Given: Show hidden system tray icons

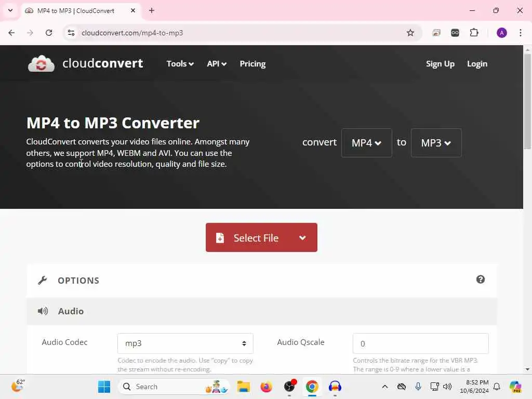Looking at the screenshot, I should 385,387.
